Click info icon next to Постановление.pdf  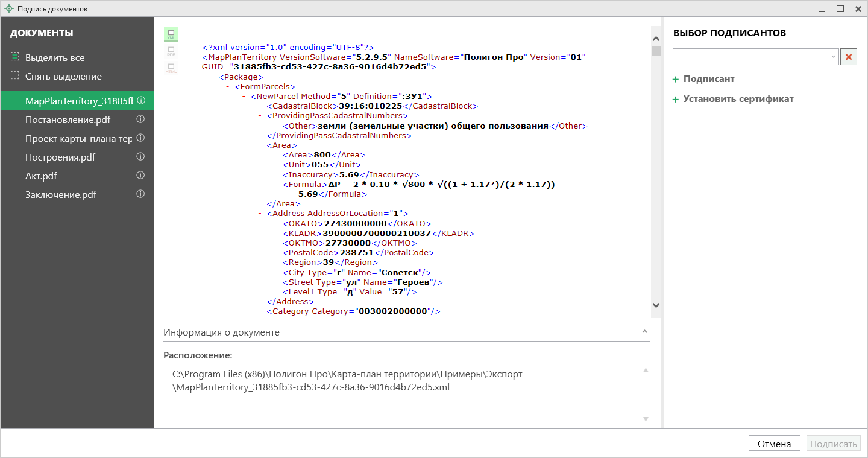pos(140,119)
